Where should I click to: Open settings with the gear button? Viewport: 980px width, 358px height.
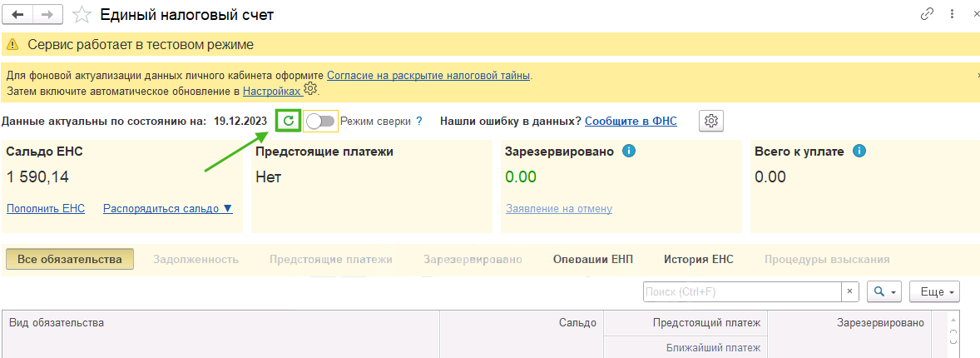pos(710,121)
